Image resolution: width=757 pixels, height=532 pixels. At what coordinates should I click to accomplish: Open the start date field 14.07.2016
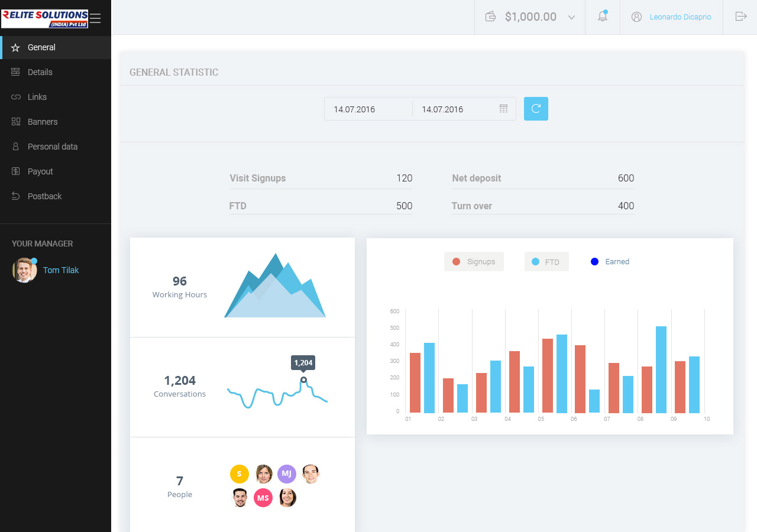point(368,109)
